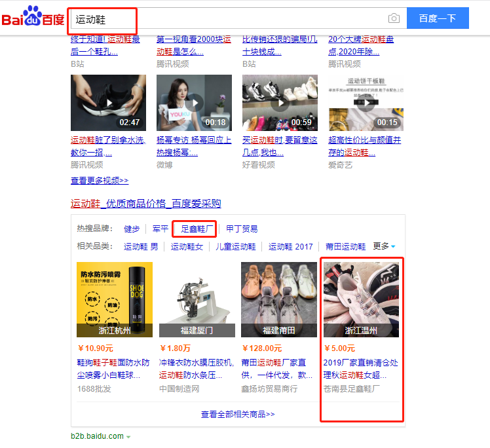Open product 莆田运动鞋厂家直供
The height and width of the screenshot is (448, 490).
point(277,369)
